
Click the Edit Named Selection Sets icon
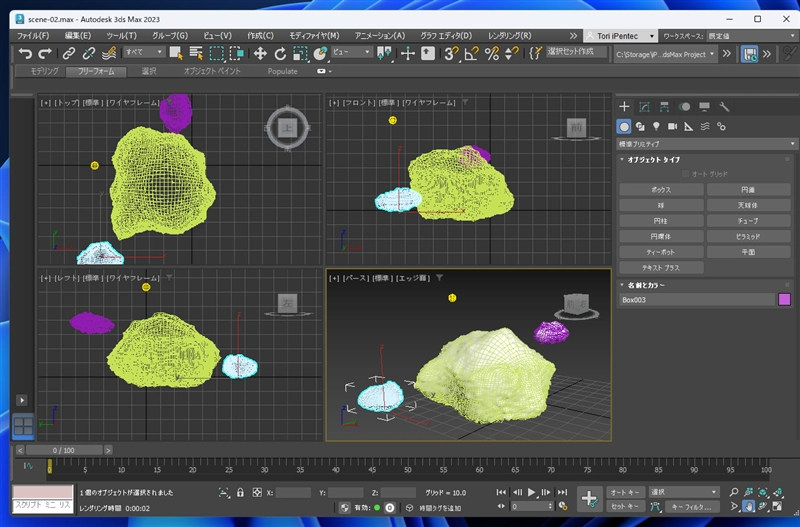[x=535, y=53]
